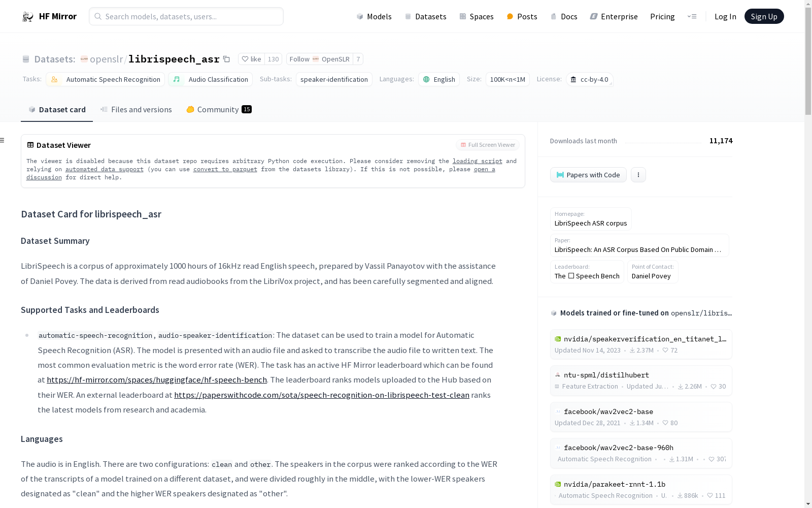Open the Speech Bench leaderboard link

[587, 272]
